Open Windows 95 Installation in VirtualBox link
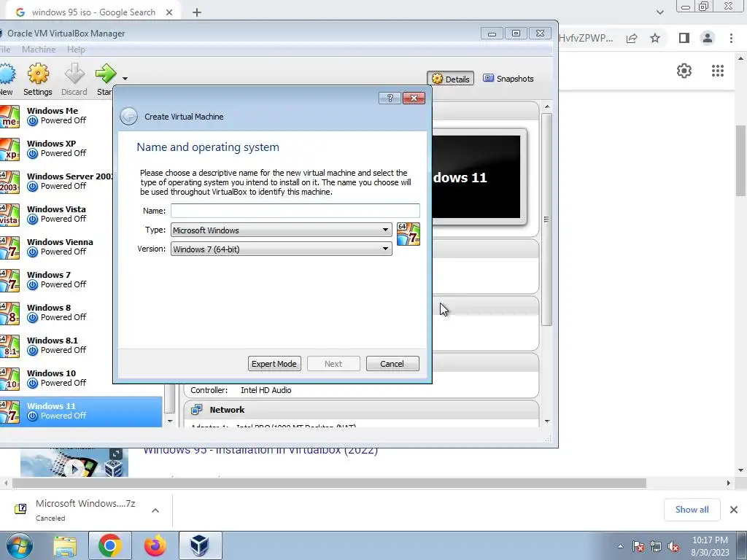This screenshot has width=747, height=560. click(260, 450)
